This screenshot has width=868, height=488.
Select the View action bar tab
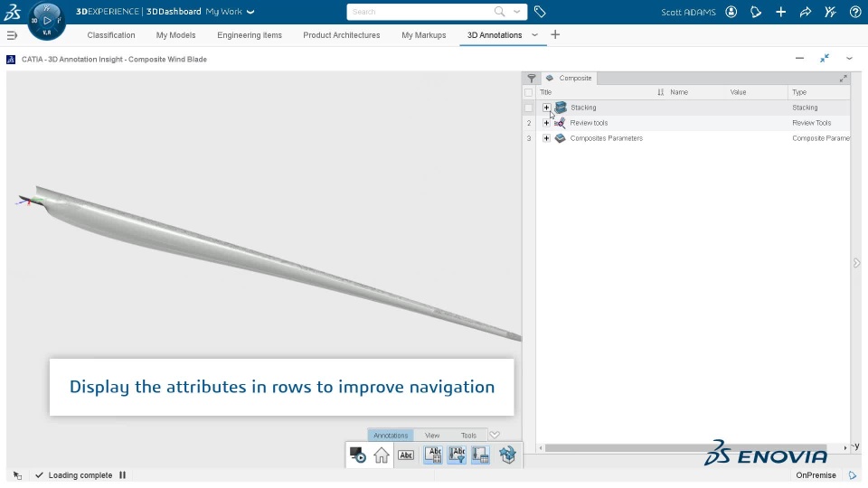pos(432,436)
